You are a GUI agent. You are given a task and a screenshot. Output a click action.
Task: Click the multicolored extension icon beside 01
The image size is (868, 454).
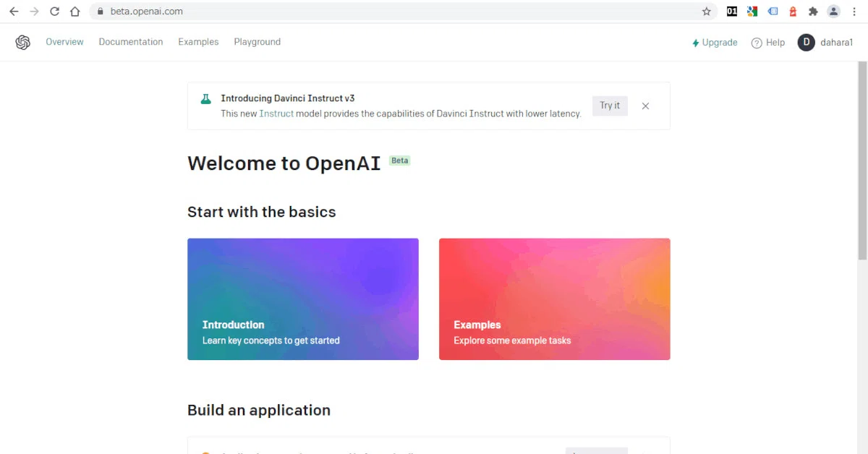pos(752,12)
